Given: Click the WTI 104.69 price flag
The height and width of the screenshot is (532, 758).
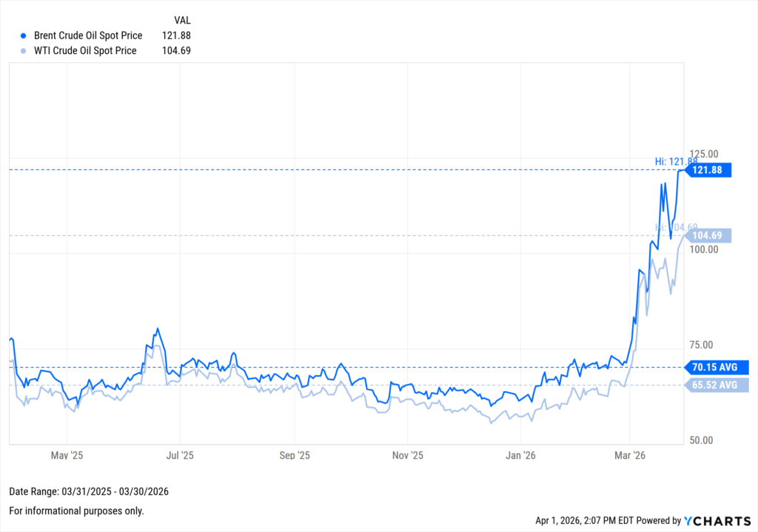Looking at the screenshot, I should point(707,235).
